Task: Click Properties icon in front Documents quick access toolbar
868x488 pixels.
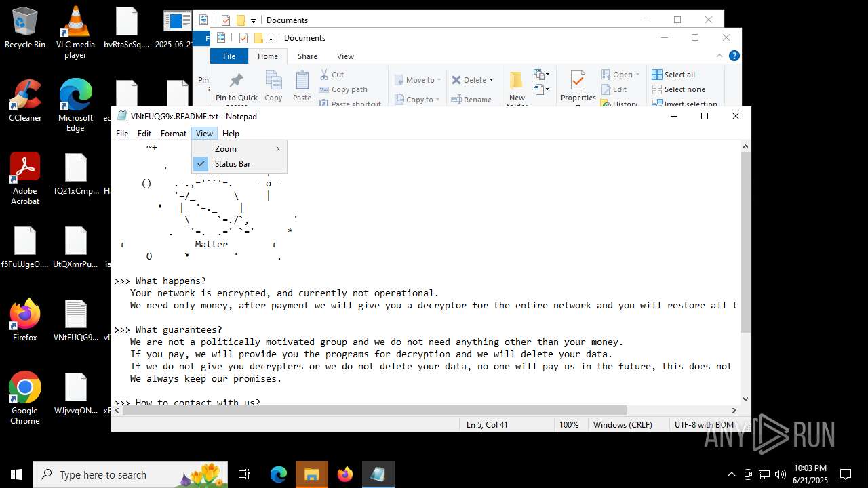Action: [243, 38]
